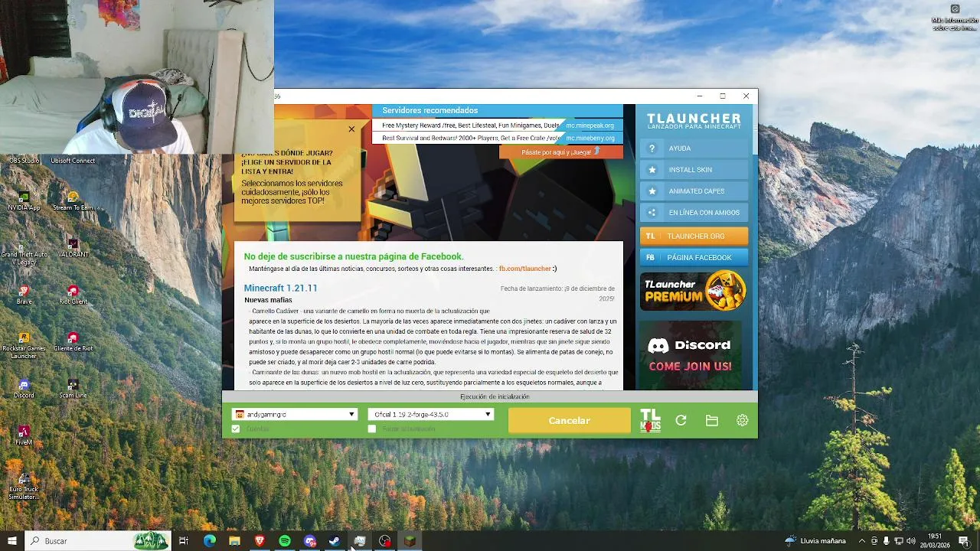Select ANIMATED CAPES in the sidebar
The width and height of the screenshot is (980, 551).
[694, 191]
